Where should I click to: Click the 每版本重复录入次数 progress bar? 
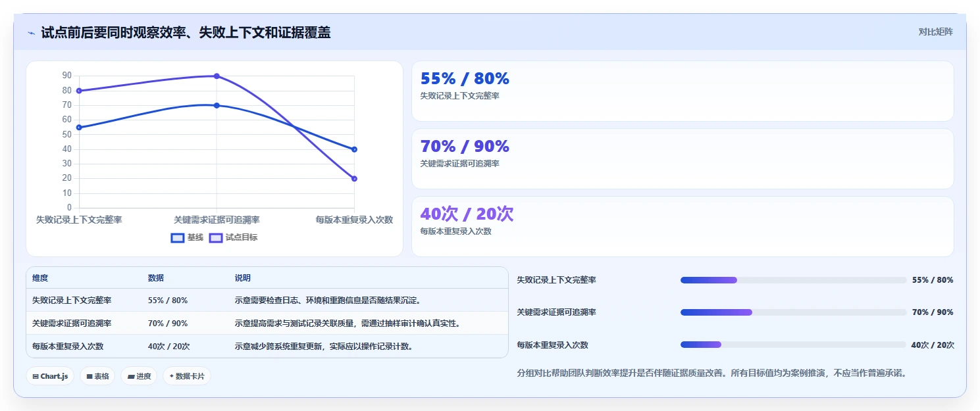click(793, 345)
